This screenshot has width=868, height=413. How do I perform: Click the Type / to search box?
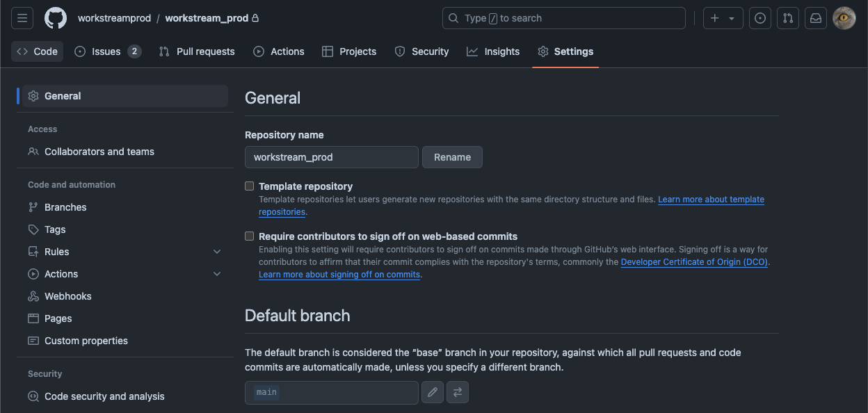(x=564, y=18)
